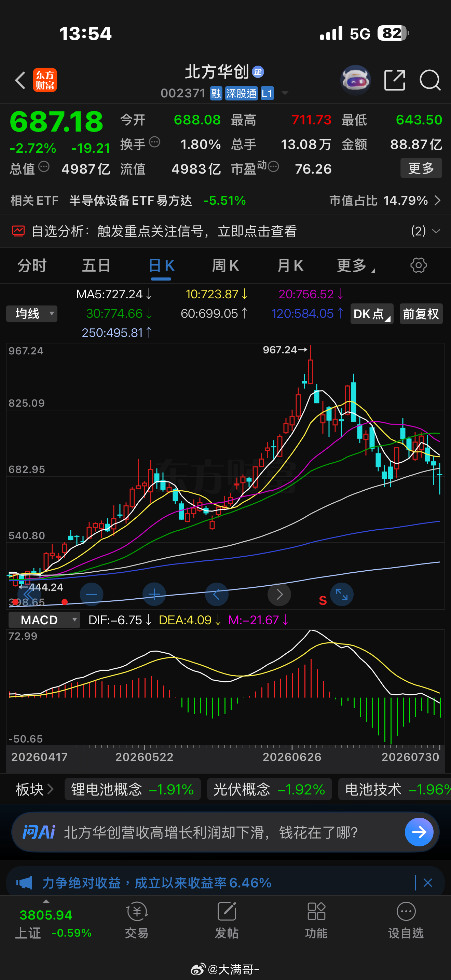
Task: Switch to 月K monthly chart tab
Action: (x=290, y=266)
